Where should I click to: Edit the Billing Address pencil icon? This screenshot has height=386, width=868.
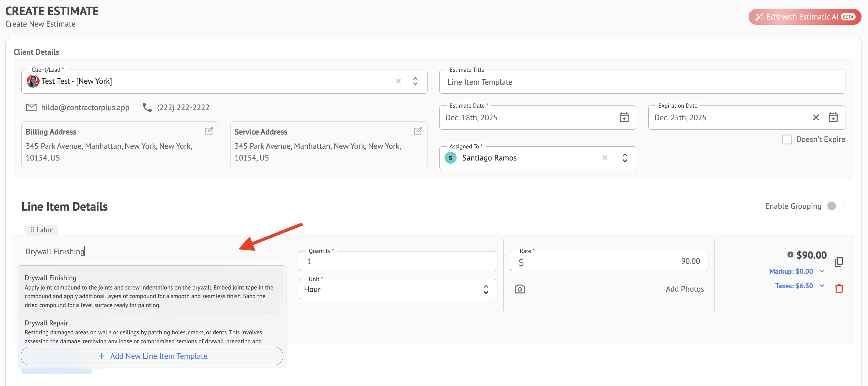[x=209, y=131]
